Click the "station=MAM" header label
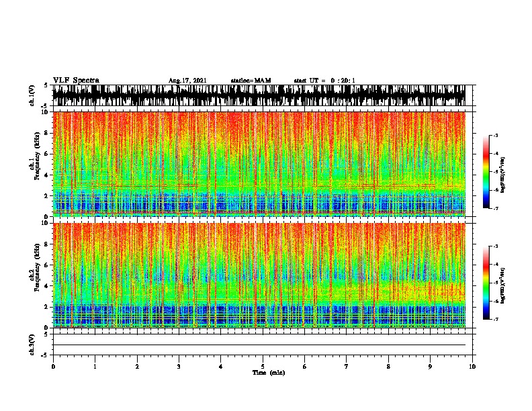 251,81
